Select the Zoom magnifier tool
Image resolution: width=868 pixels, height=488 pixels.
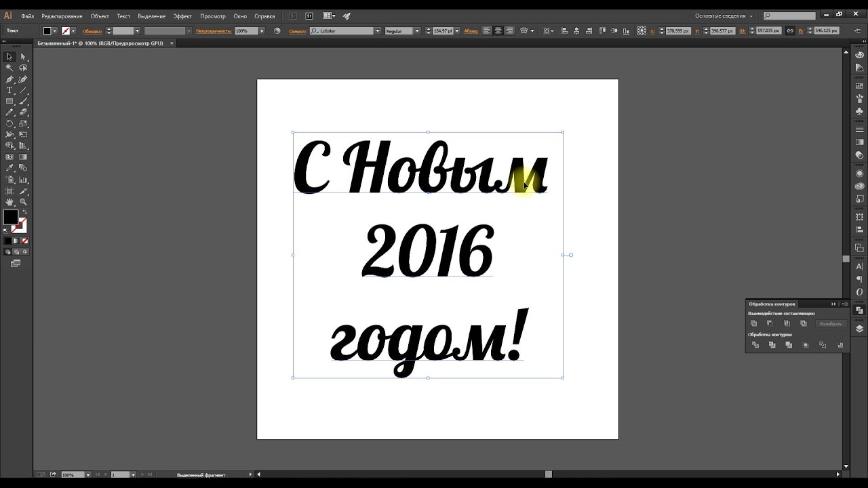[23, 202]
